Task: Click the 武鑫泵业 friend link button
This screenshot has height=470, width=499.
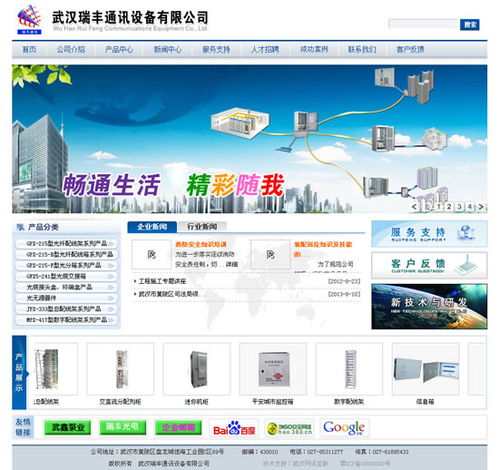Action: pos(68,427)
